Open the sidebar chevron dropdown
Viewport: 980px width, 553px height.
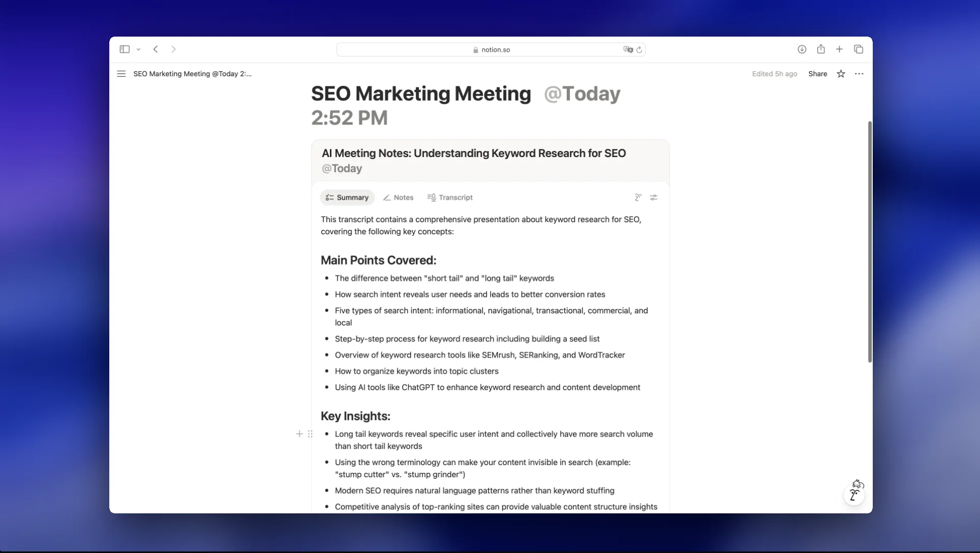point(138,49)
